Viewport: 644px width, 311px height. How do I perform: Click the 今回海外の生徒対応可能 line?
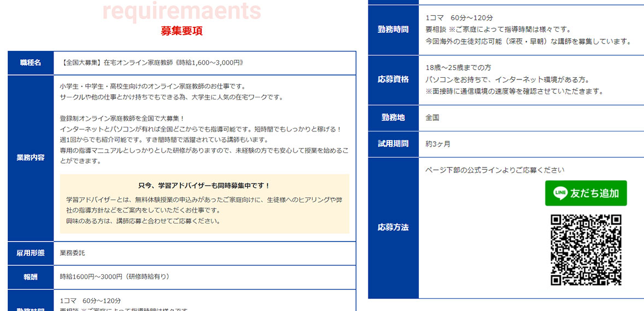pyautogui.click(x=528, y=42)
